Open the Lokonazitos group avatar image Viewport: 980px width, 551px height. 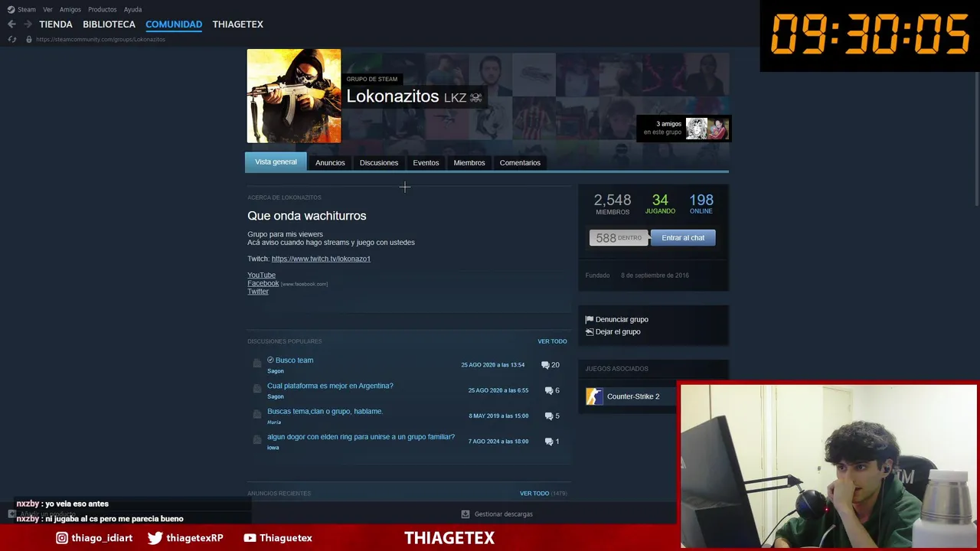294,96
